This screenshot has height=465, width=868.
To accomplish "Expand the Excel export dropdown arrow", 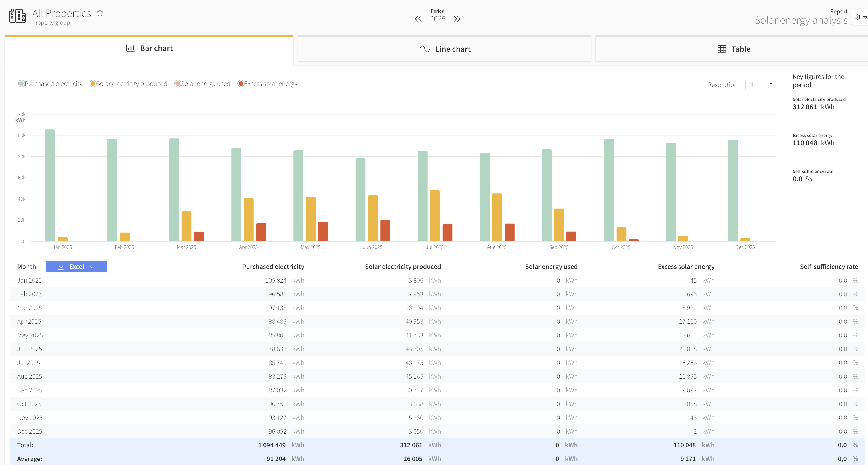I will (92, 267).
